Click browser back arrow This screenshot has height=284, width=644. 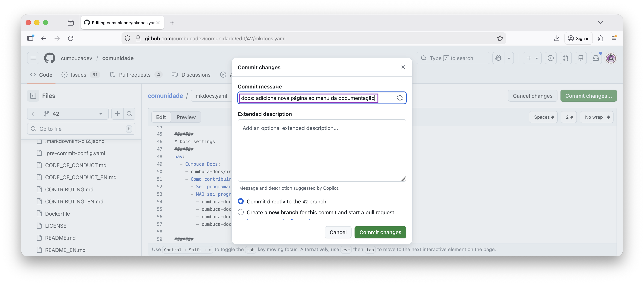[x=43, y=38]
